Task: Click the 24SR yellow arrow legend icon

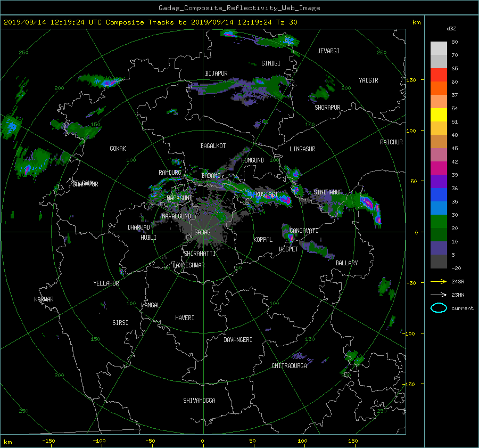Action: click(439, 282)
